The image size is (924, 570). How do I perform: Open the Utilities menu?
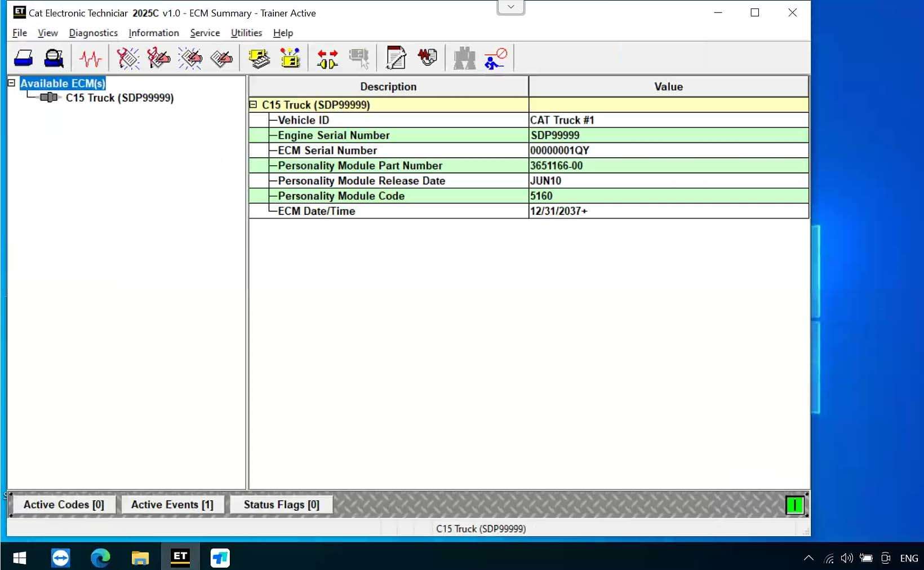pyautogui.click(x=246, y=33)
